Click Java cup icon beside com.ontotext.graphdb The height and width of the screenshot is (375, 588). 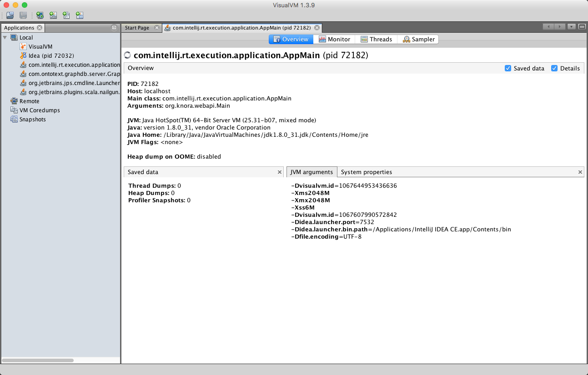point(23,74)
